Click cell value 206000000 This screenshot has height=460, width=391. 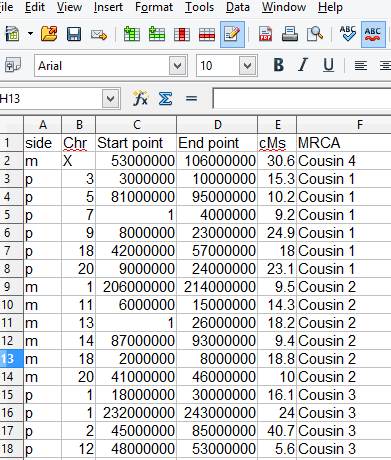[136, 287]
